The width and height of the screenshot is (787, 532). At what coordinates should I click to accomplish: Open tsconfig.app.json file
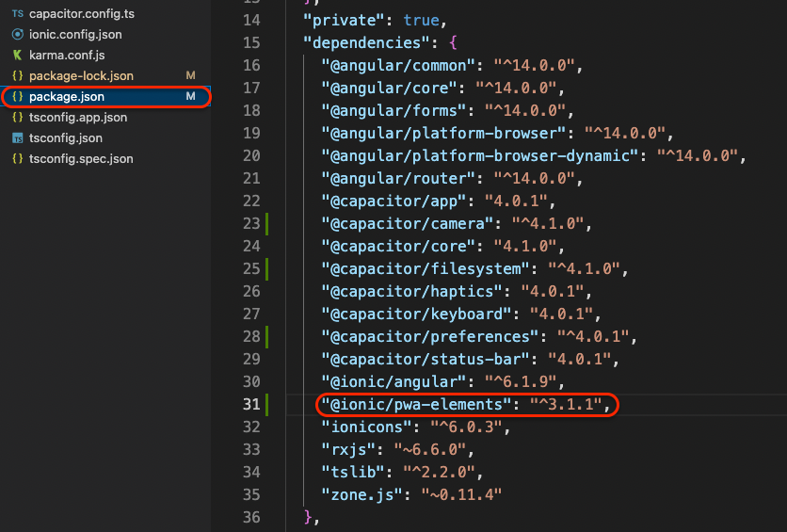point(78,117)
